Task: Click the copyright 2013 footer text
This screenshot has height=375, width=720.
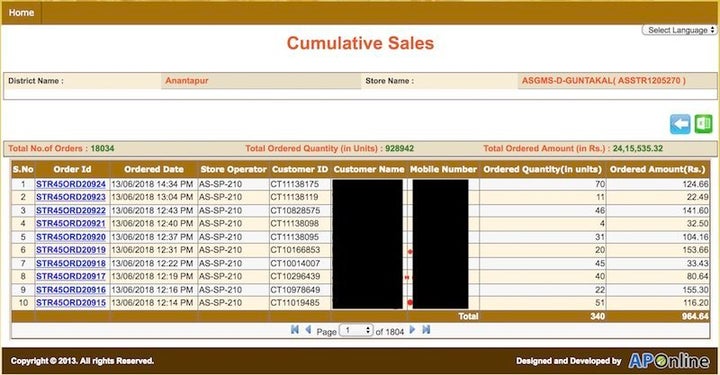Action: coord(82,361)
